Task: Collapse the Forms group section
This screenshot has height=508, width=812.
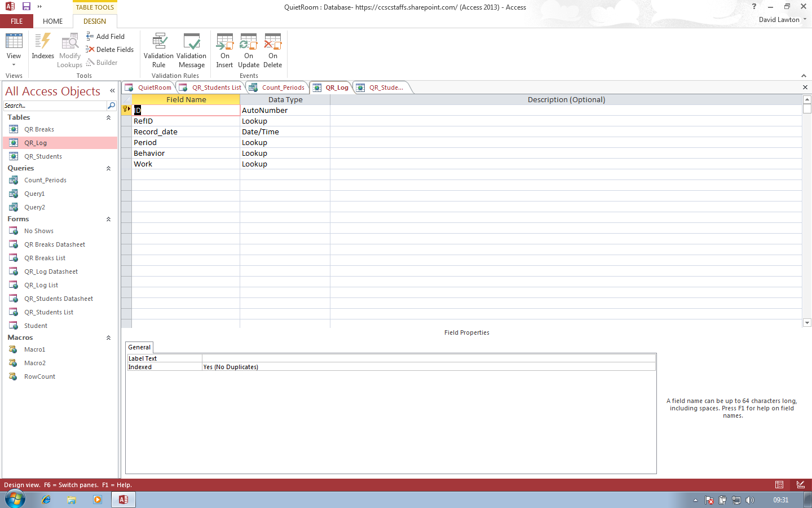Action: click(108, 219)
